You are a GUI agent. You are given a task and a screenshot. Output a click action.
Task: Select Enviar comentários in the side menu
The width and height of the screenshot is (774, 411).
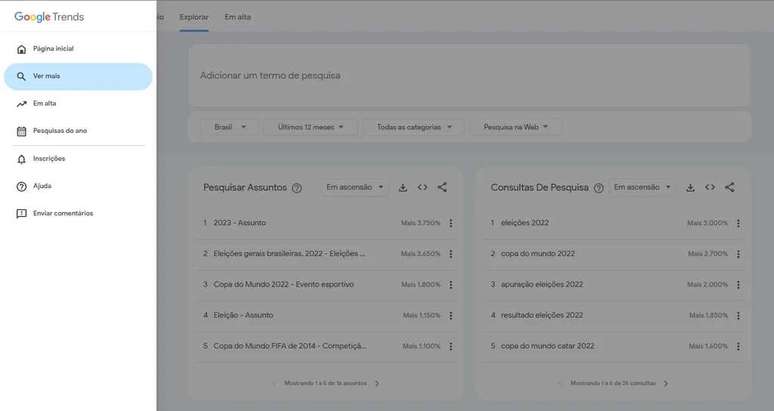tap(78, 214)
